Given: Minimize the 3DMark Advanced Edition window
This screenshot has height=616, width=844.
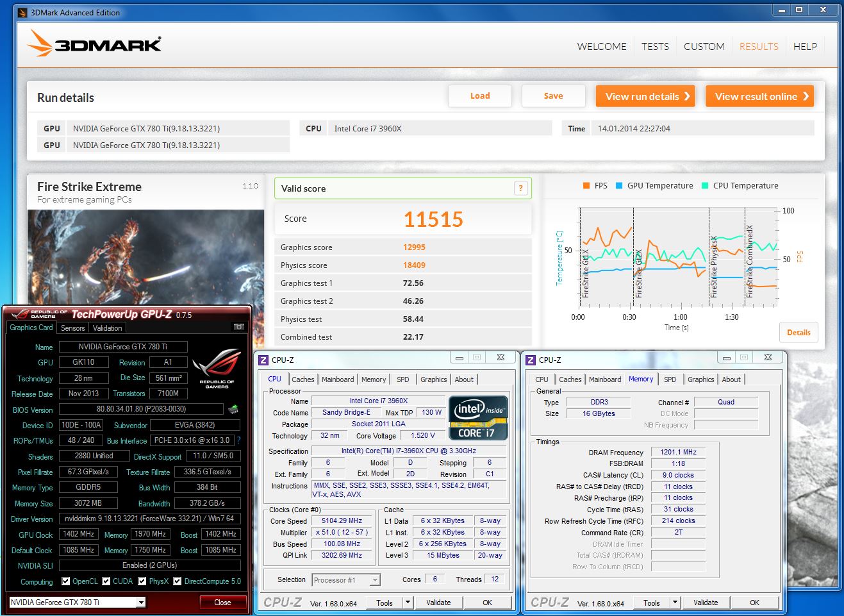Looking at the screenshot, I should coord(781,10).
